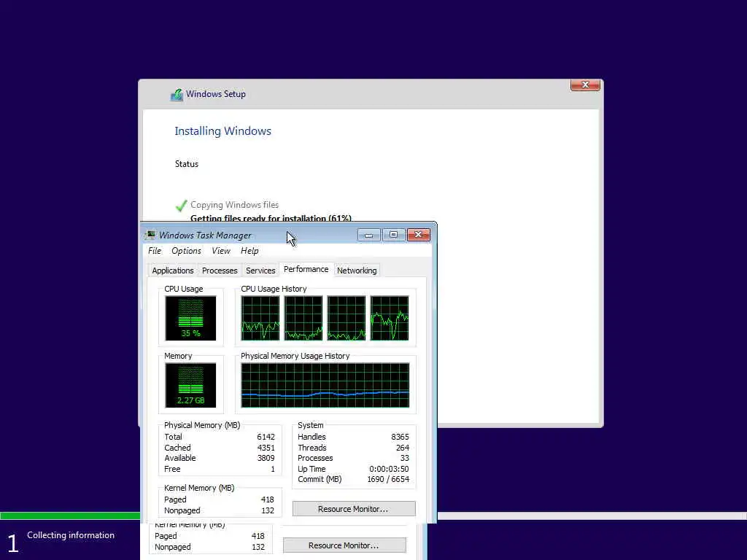747x560 pixels.
Task: Click the CPU Usage 35 % gauge
Action: point(190,318)
